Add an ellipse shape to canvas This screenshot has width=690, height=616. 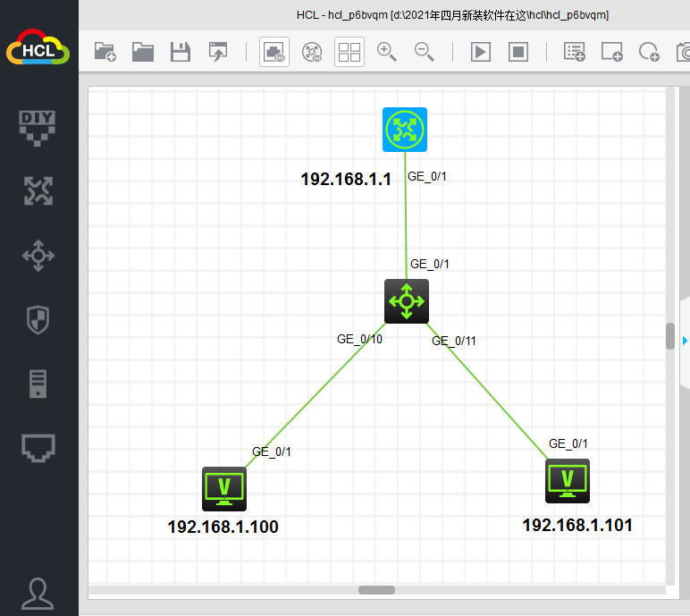pos(649,52)
